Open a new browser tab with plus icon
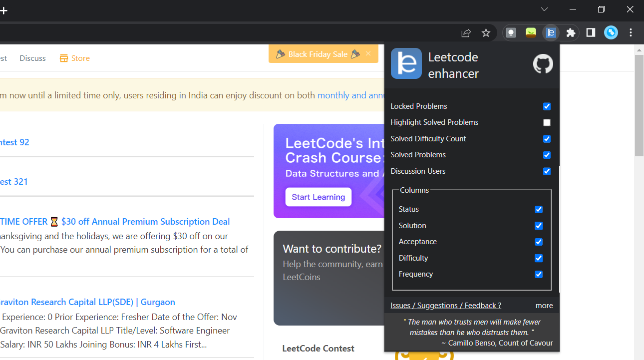The image size is (644, 360). click(x=3, y=10)
